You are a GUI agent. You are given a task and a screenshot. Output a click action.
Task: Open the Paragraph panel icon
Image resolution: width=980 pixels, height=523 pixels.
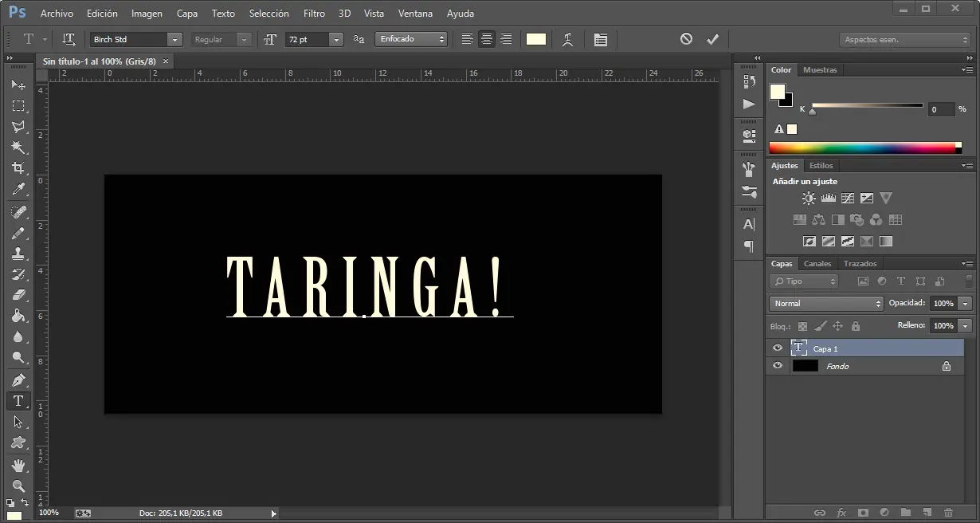pos(749,246)
